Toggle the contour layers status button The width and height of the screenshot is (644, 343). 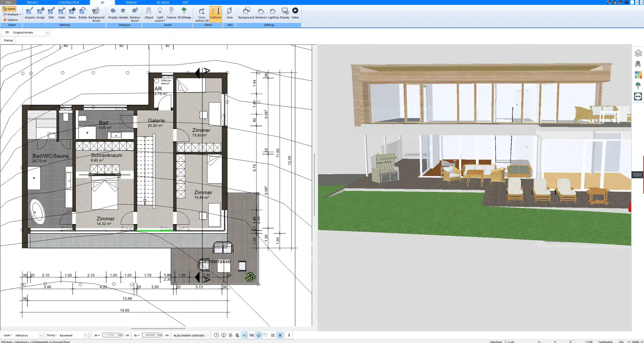[x=266, y=335]
